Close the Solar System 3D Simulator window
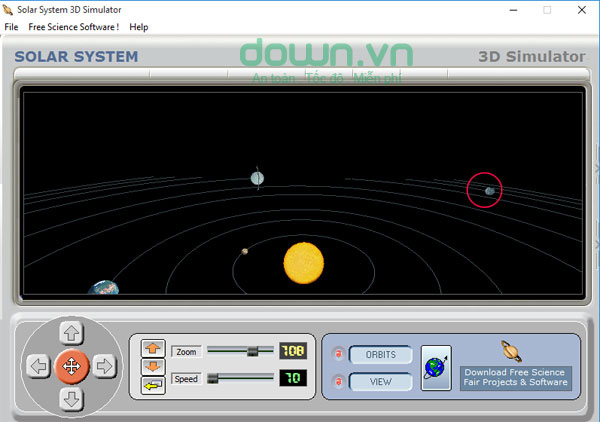The width and height of the screenshot is (600, 422). point(582,10)
